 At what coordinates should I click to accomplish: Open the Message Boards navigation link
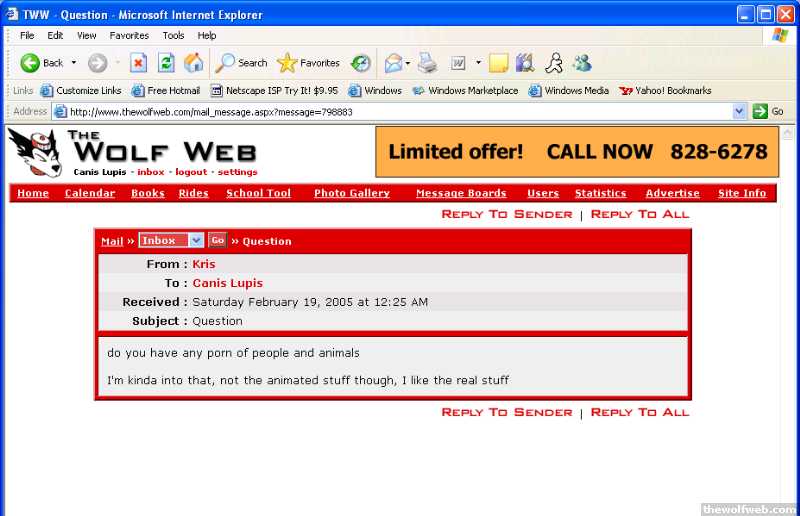click(x=461, y=193)
